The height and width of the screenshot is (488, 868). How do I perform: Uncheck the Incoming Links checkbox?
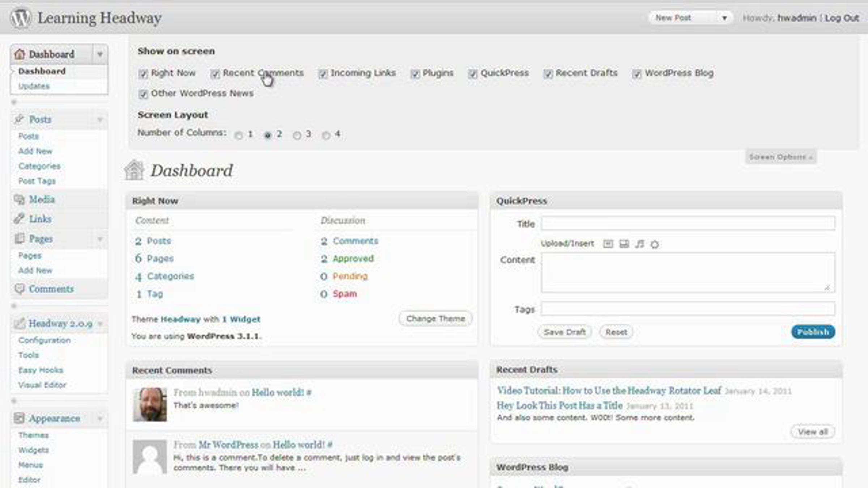pyautogui.click(x=323, y=74)
